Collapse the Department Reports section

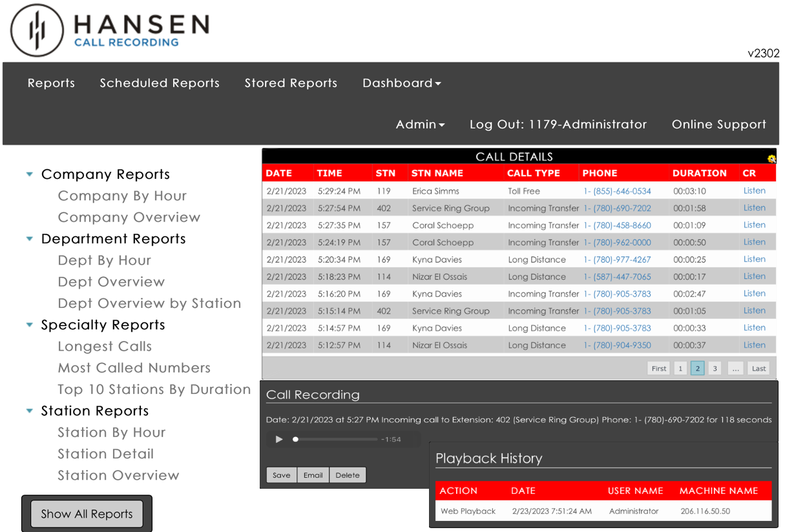[30, 239]
